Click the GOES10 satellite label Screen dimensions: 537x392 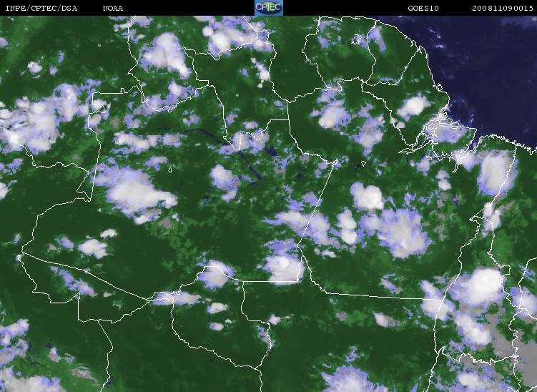423,8
